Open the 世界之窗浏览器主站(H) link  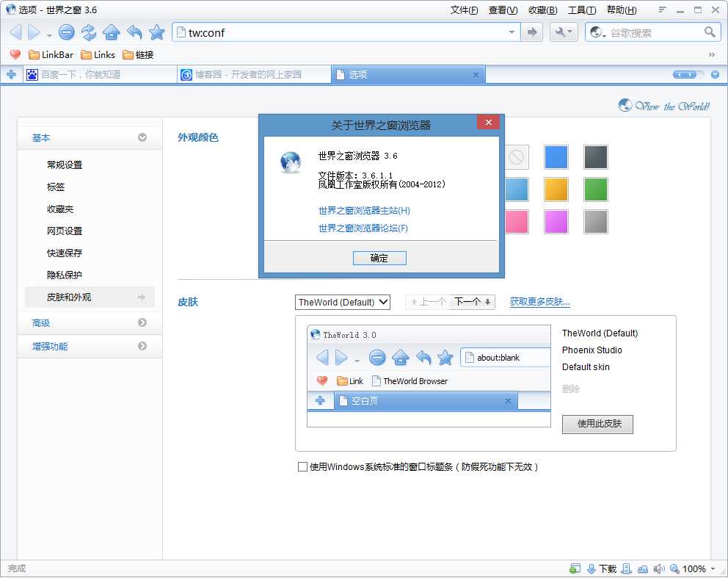(x=364, y=211)
